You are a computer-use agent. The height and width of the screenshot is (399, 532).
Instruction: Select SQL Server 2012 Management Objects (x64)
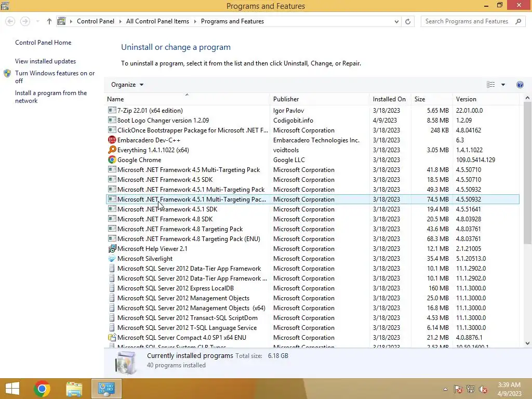pyautogui.click(x=312, y=308)
